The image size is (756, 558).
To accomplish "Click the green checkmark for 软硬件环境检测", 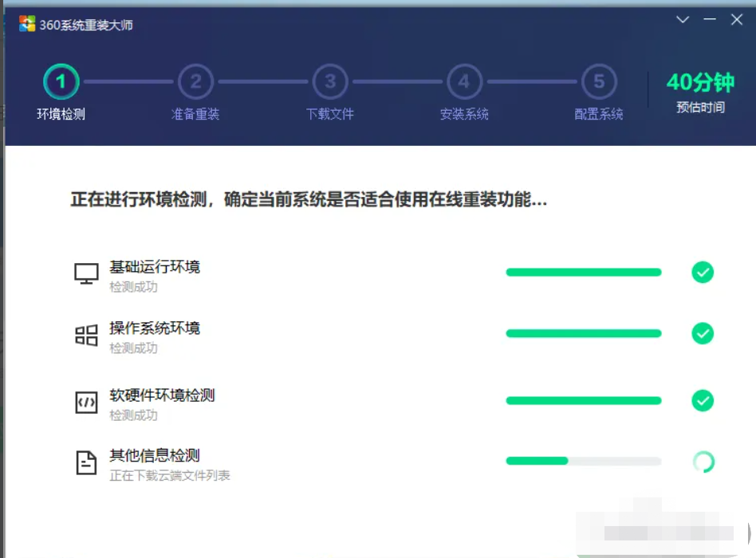I will (x=703, y=400).
